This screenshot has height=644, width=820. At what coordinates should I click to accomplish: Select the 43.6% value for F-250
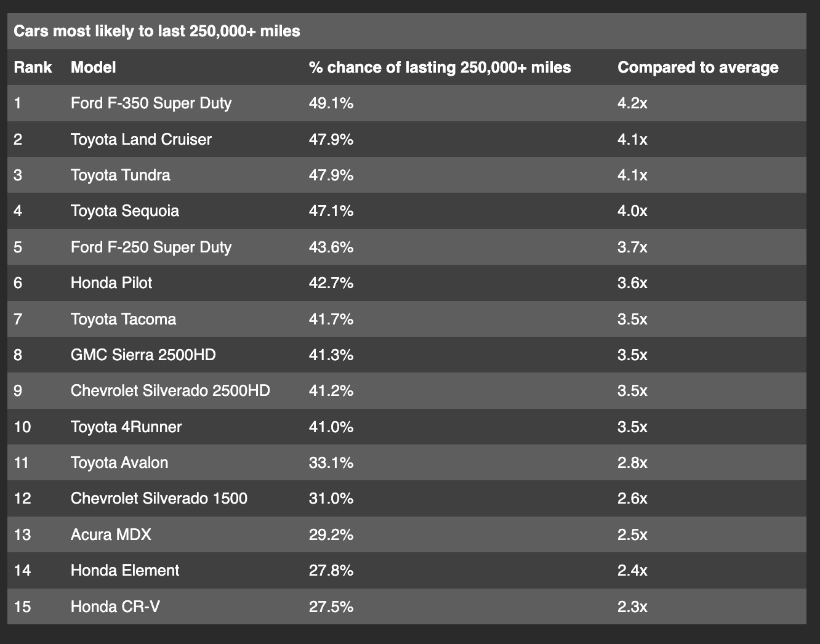(x=331, y=247)
